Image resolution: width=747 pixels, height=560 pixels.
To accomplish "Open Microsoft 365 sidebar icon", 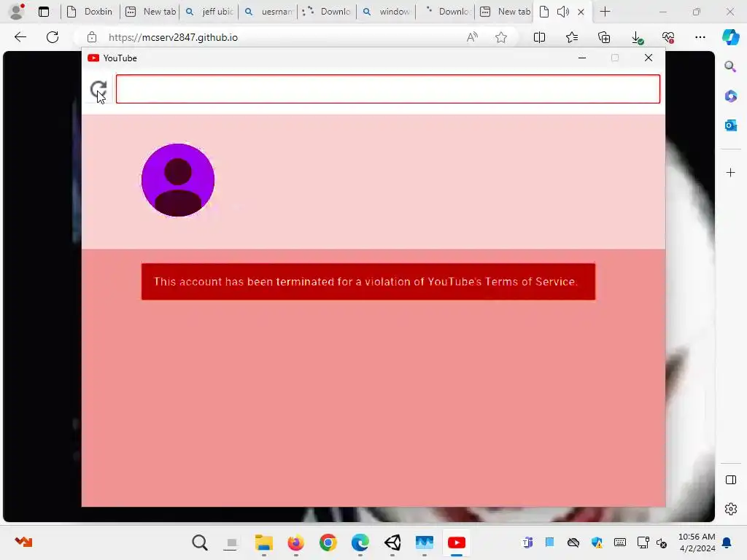I will (x=730, y=96).
